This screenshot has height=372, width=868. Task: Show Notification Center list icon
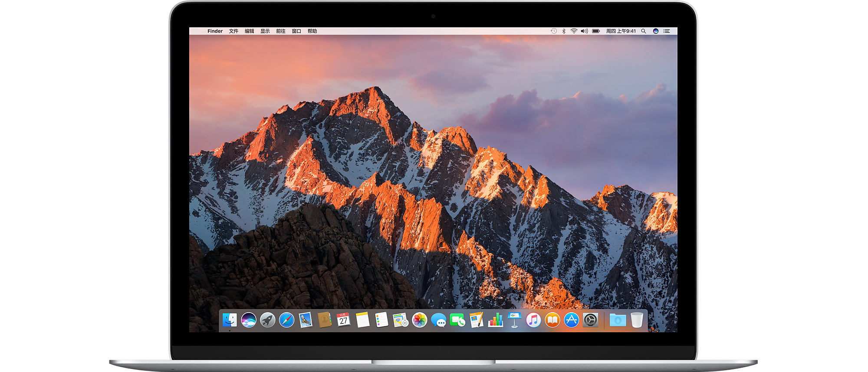tap(667, 31)
